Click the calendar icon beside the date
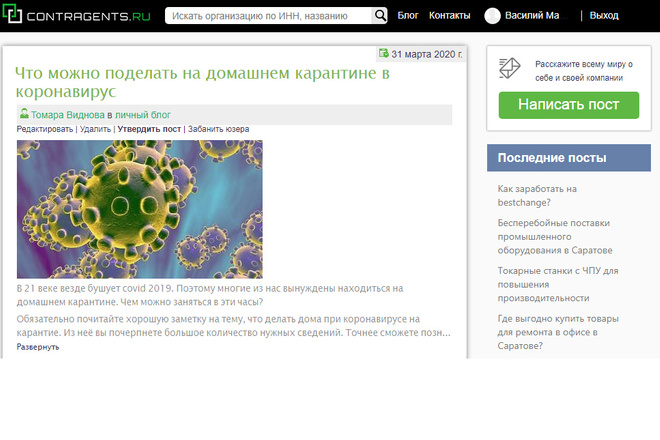 (x=383, y=53)
